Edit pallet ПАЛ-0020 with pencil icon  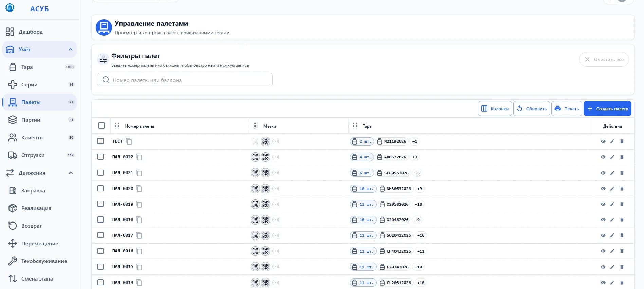click(612, 189)
